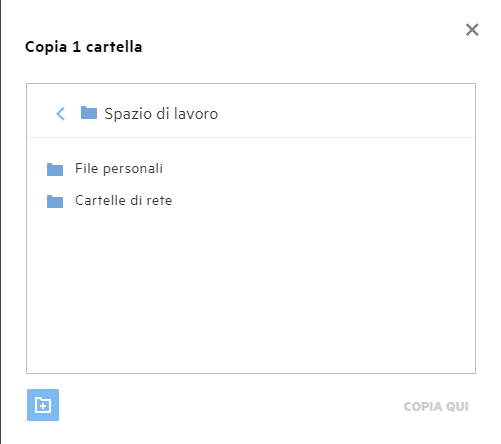This screenshot has width=501, height=444.
Task: Close the Copia 1 cartella dialog
Action: [x=472, y=30]
